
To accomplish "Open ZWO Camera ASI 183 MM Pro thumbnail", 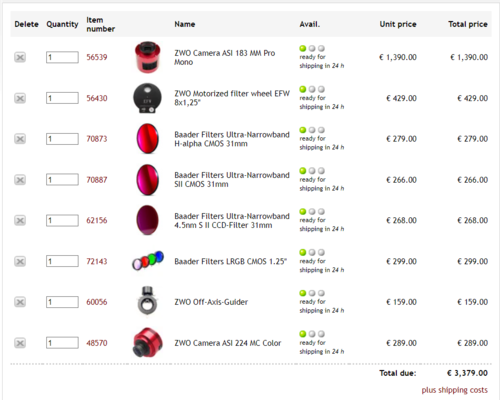I will pyautogui.click(x=147, y=57).
